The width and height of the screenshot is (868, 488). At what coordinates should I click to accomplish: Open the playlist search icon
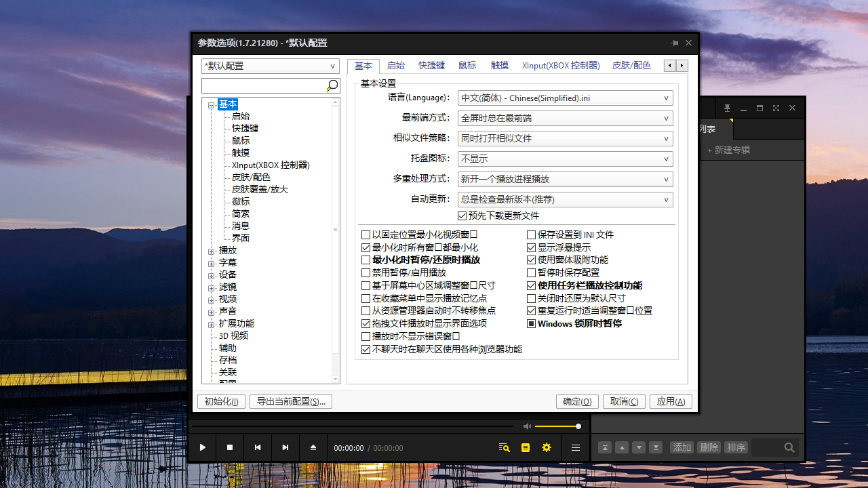[x=503, y=447]
